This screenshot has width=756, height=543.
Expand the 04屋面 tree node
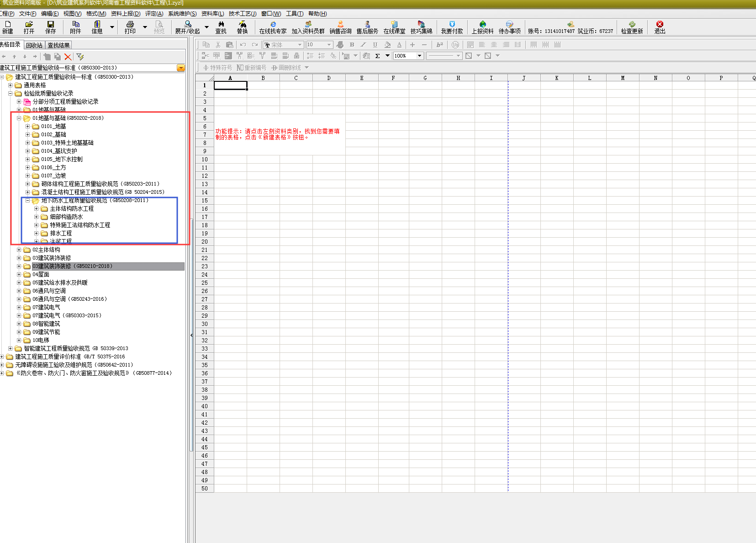pos(19,274)
